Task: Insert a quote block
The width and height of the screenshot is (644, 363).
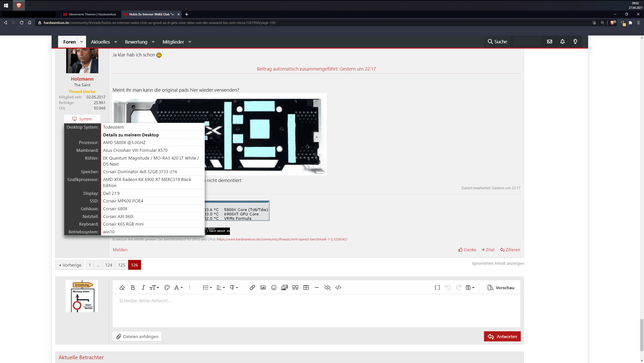Action: coord(295,287)
